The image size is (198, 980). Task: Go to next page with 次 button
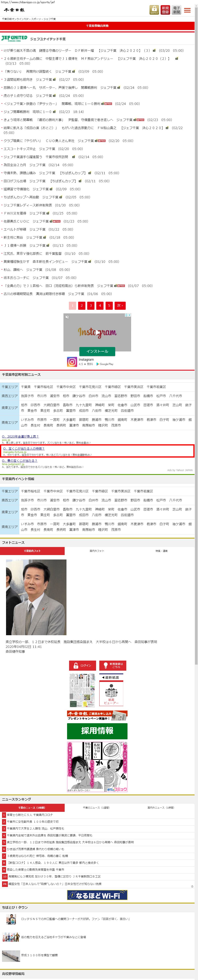pyautogui.click(x=120, y=305)
